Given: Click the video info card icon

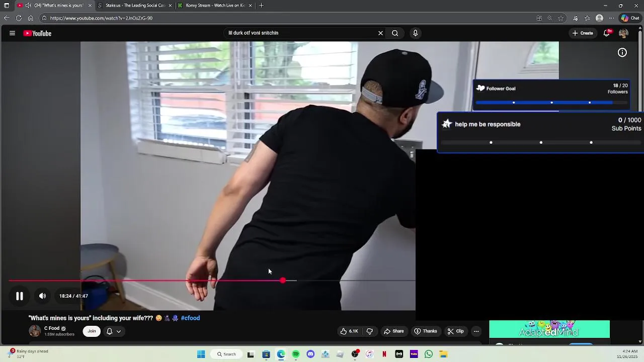Looking at the screenshot, I should coord(622,52).
